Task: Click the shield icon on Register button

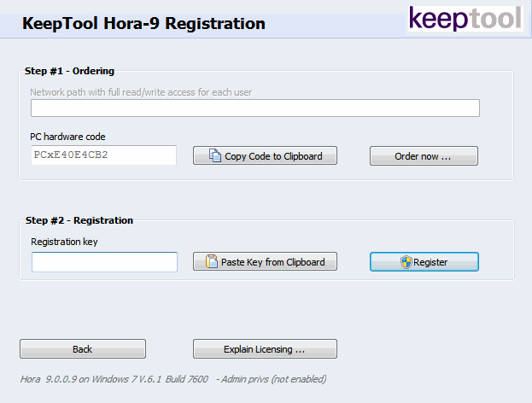Action: [406, 262]
